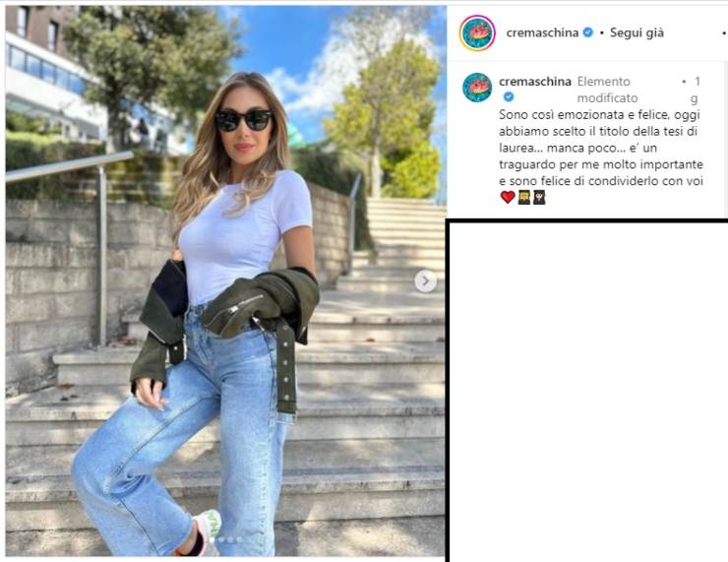Click the small cremaschina avatar beside caption
Screen dimensions: 728x562
pos(477,88)
